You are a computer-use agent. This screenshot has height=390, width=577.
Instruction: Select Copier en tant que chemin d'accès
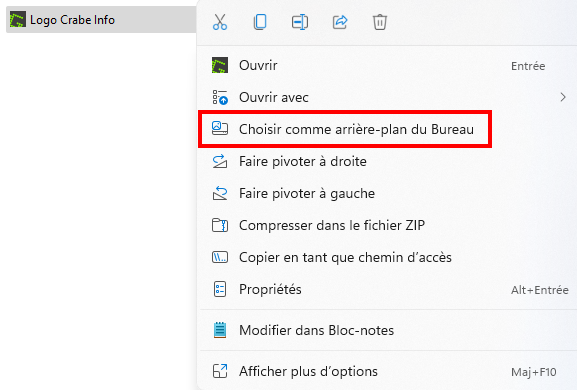[387, 257]
